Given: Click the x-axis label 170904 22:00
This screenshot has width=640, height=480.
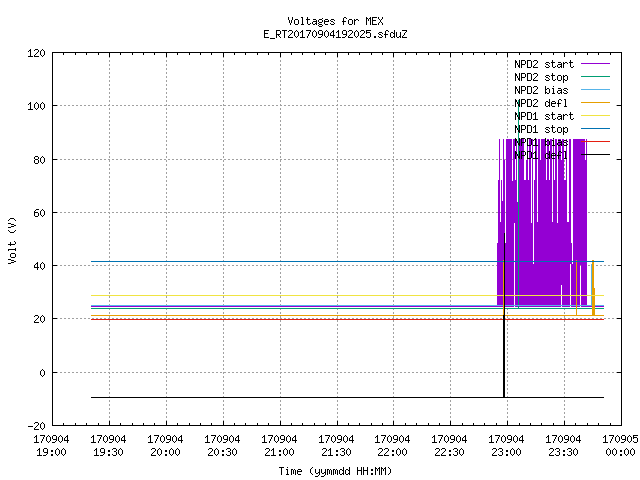Looking at the screenshot, I should pos(392,446).
